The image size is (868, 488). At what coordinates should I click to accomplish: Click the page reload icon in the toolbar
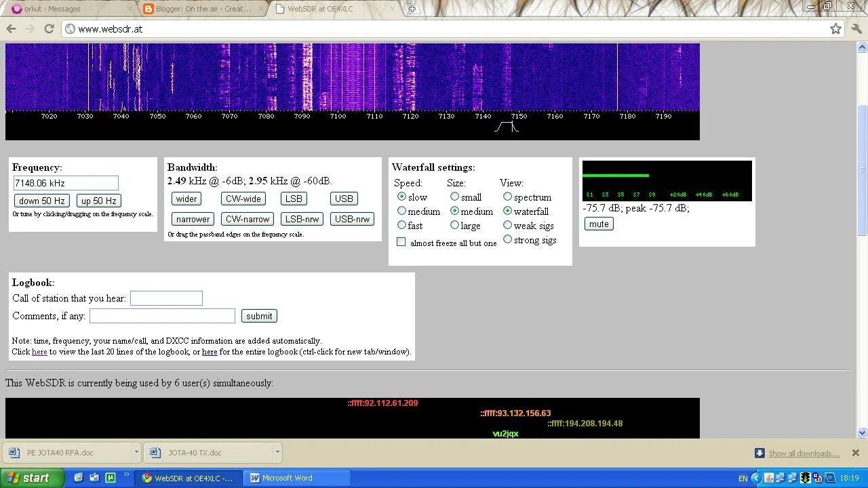[x=47, y=28]
